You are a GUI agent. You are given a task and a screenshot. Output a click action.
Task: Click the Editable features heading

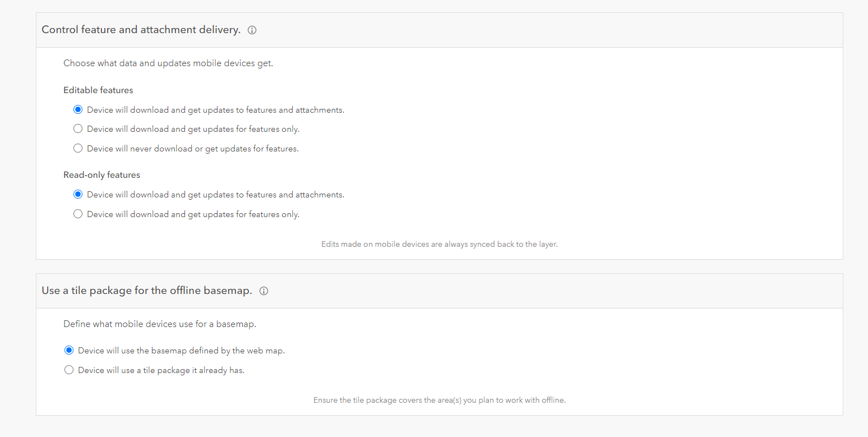click(x=98, y=90)
